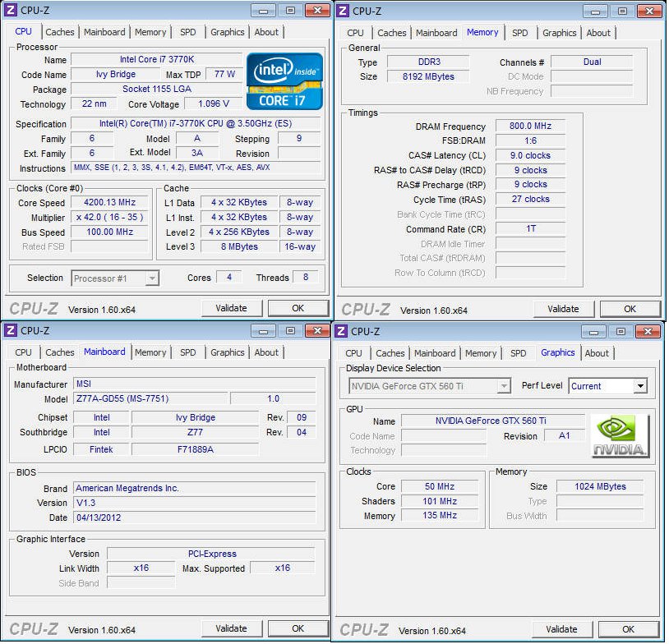The height and width of the screenshot is (644, 669).
Task: Click the Intel Core i7 logo in CPU window
Action: click(x=284, y=81)
